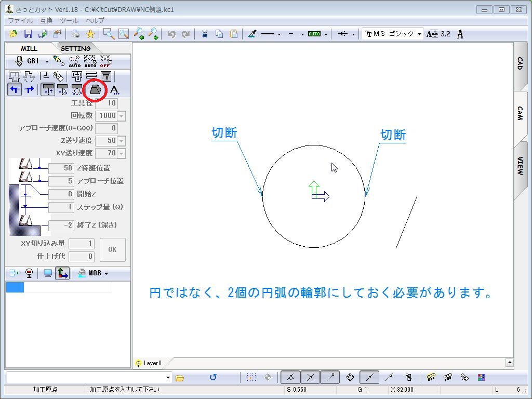Click the print icon

(x=76, y=34)
